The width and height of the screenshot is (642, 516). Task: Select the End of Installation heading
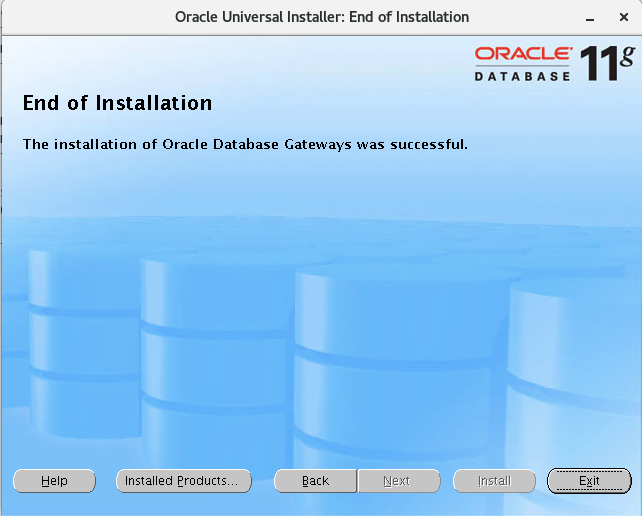pyautogui.click(x=118, y=103)
